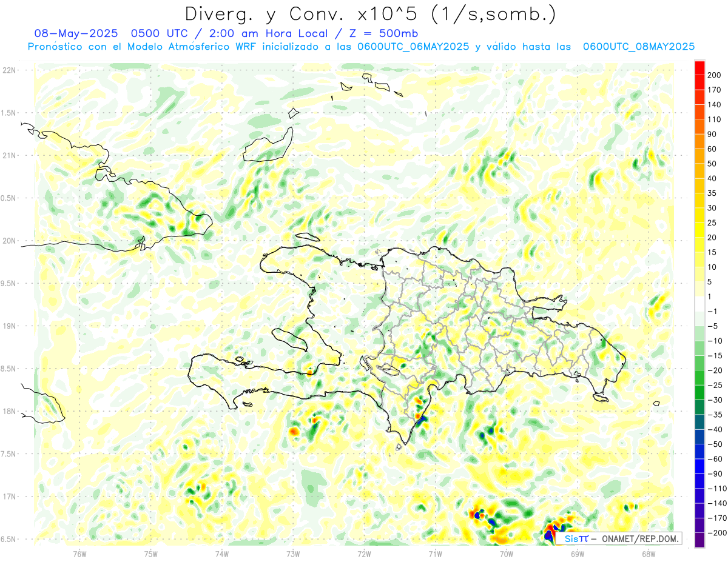This screenshot has height=562, width=728.
Task: Click the '17N' latitude label
Action: 8,496
